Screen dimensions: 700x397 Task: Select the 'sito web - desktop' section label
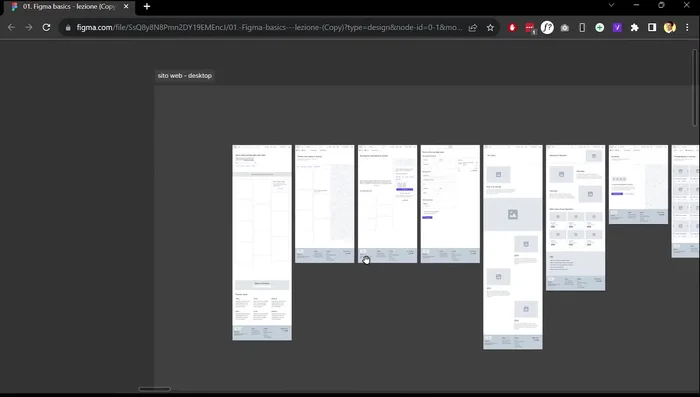tap(184, 75)
